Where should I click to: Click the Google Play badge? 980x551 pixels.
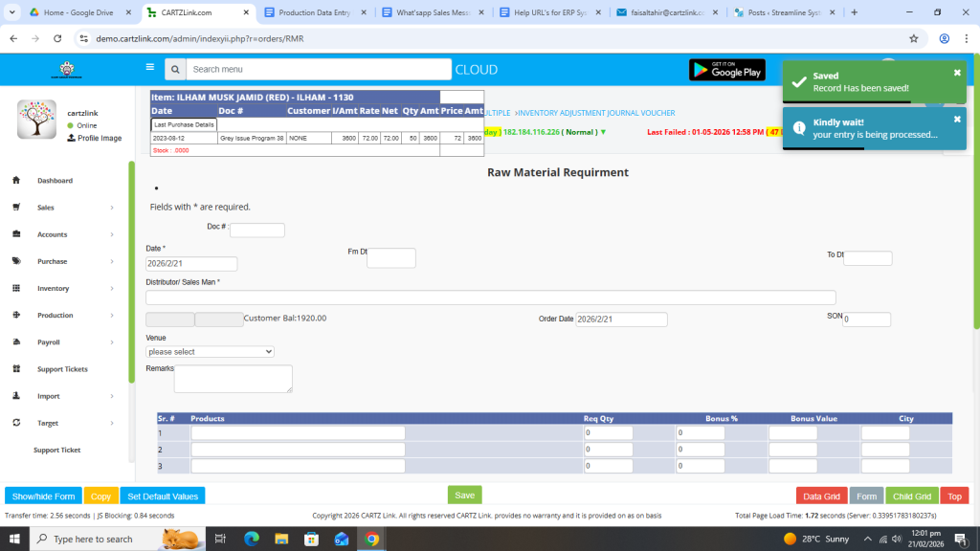(x=726, y=70)
